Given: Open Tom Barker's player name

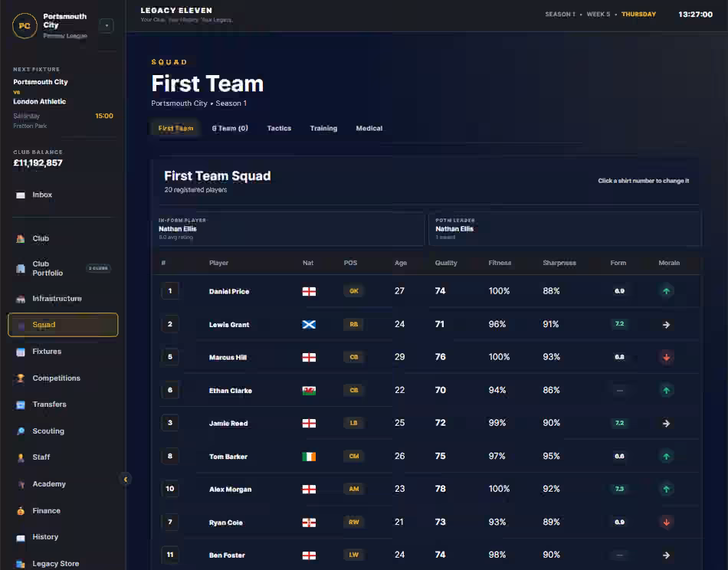Looking at the screenshot, I should pos(228,457).
